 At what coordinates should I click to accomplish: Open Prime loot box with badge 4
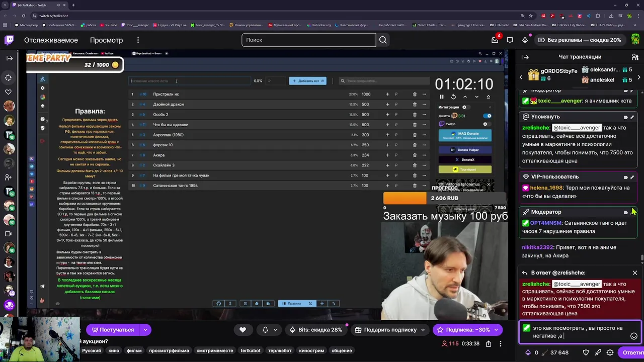[x=495, y=40]
